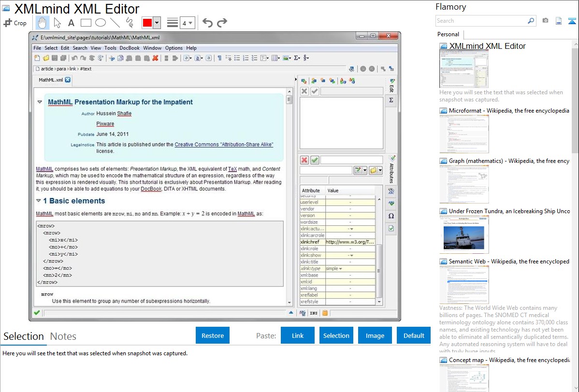The width and height of the screenshot is (579, 392).
Task: Close the MathML.xml document tab
Action: 68,80
